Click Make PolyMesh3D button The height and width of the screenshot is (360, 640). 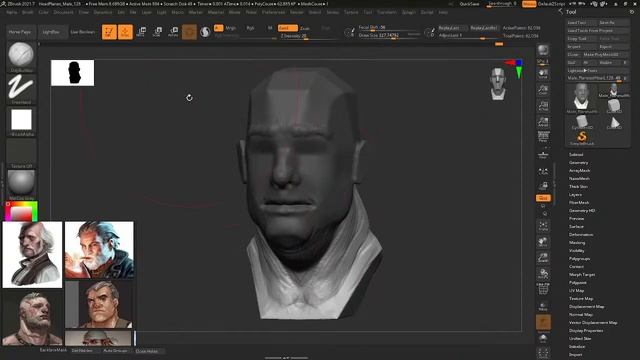(x=605, y=55)
